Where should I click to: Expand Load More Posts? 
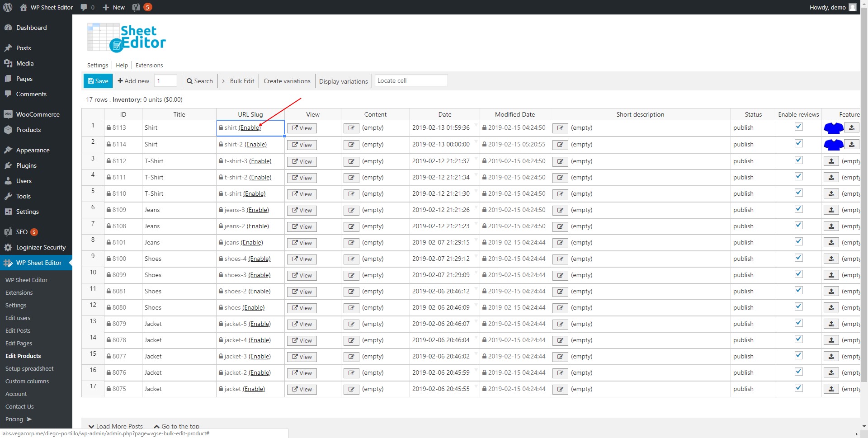click(x=116, y=426)
